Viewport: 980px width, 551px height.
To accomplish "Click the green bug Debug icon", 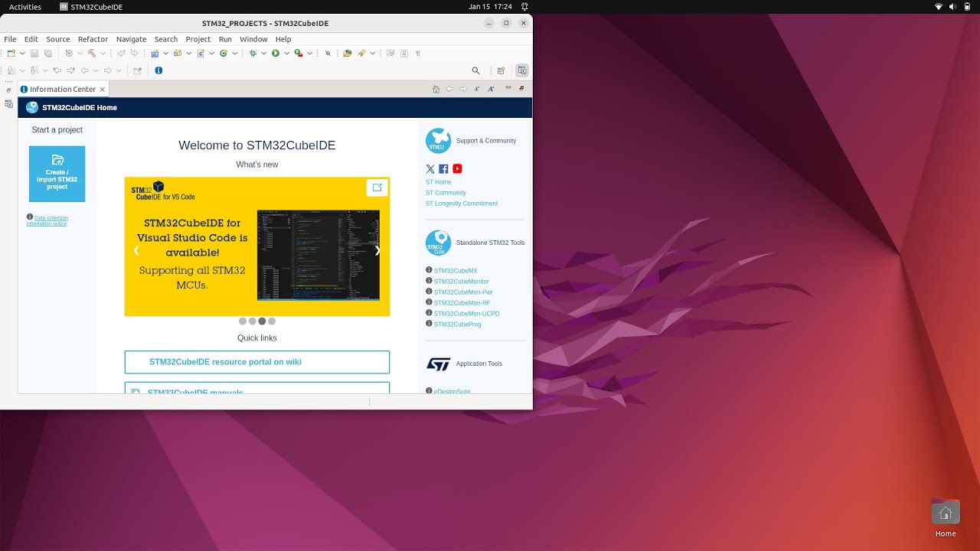I will click(x=253, y=54).
